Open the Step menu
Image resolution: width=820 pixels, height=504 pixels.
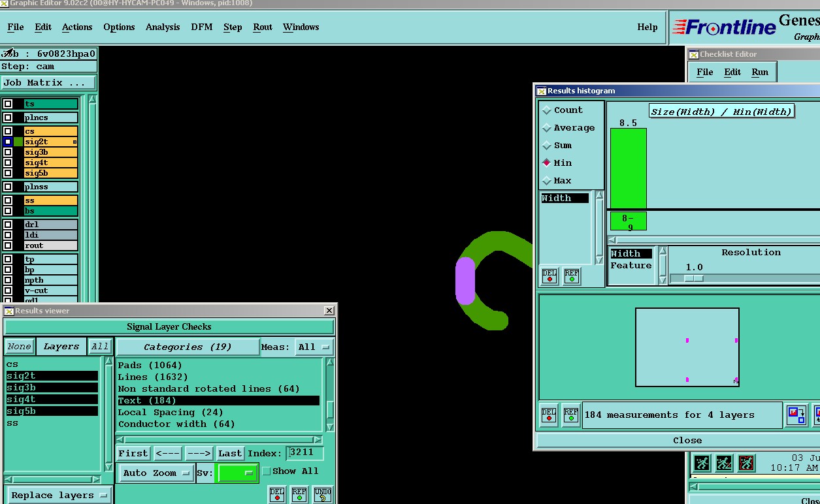[x=233, y=27]
